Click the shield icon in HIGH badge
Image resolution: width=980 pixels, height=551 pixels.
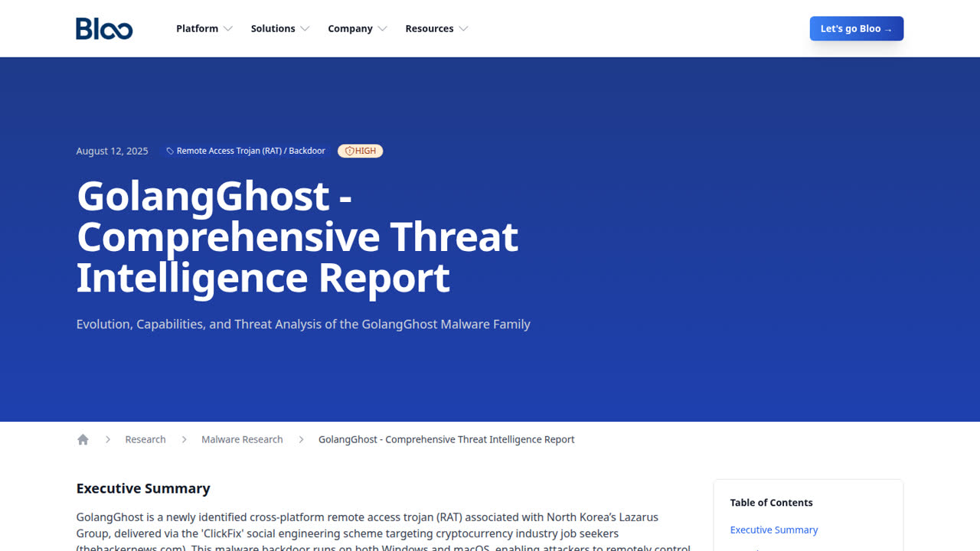click(349, 151)
